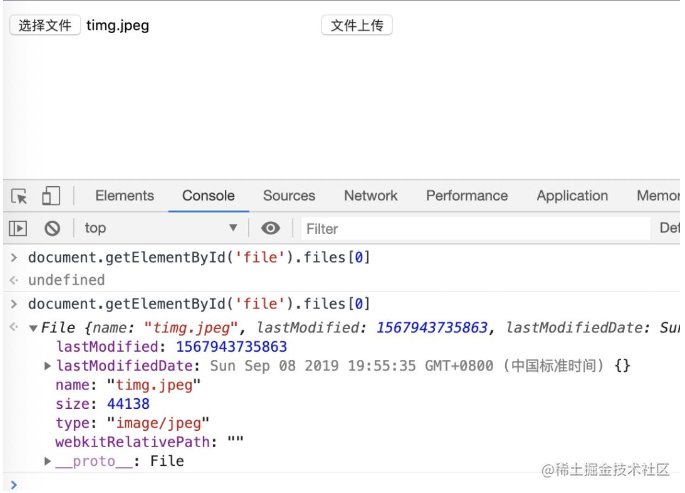The height and width of the screenshot is (493, 685).
Task: Toggle the device toolbar icon
Action: click(51, 196)
